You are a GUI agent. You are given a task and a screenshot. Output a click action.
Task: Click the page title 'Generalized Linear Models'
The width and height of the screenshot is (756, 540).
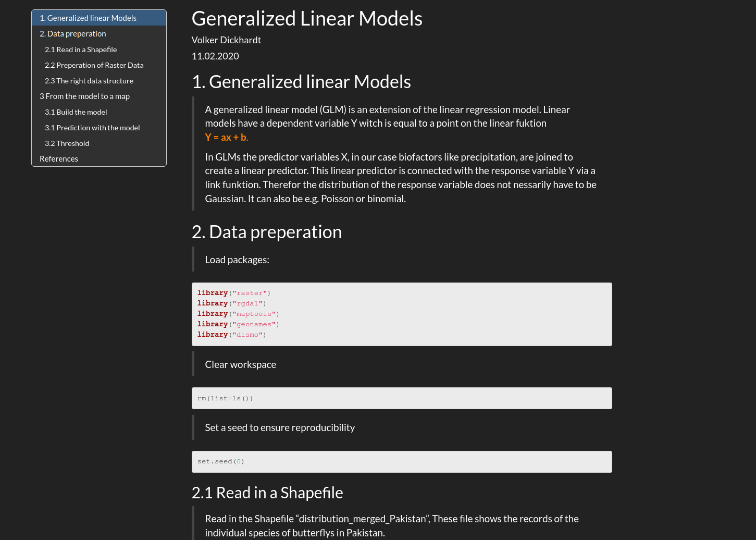307,19
